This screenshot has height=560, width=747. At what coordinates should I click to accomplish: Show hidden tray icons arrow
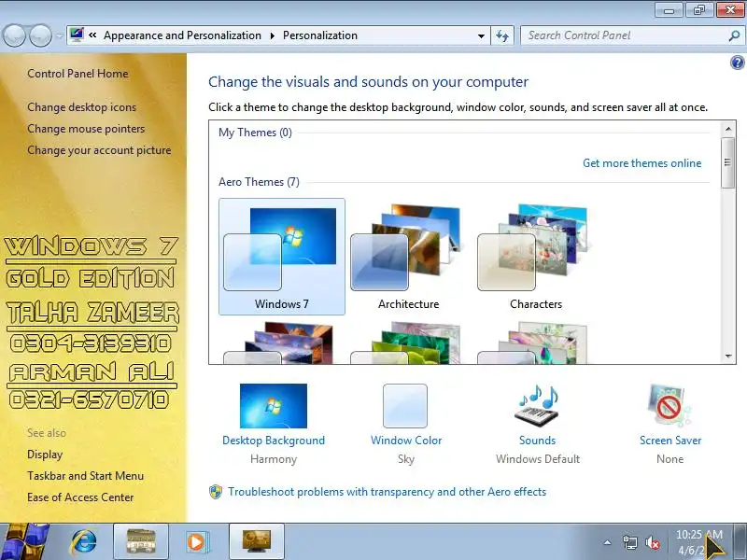click(x=607, y=542)
